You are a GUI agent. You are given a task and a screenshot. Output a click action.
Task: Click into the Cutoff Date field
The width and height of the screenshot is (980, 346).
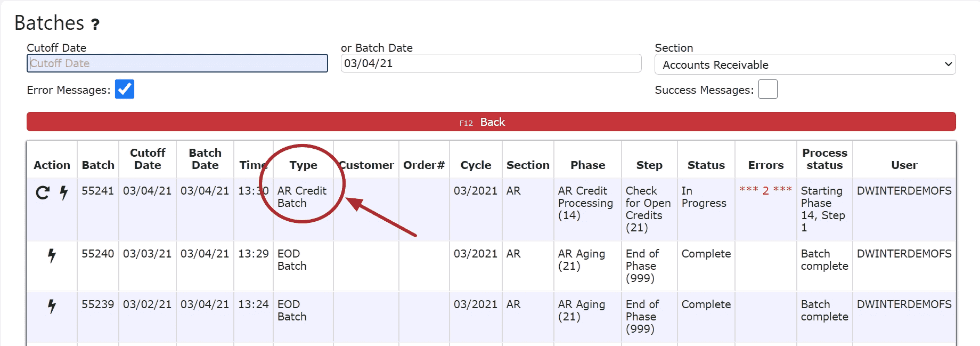tap(177, 63)
